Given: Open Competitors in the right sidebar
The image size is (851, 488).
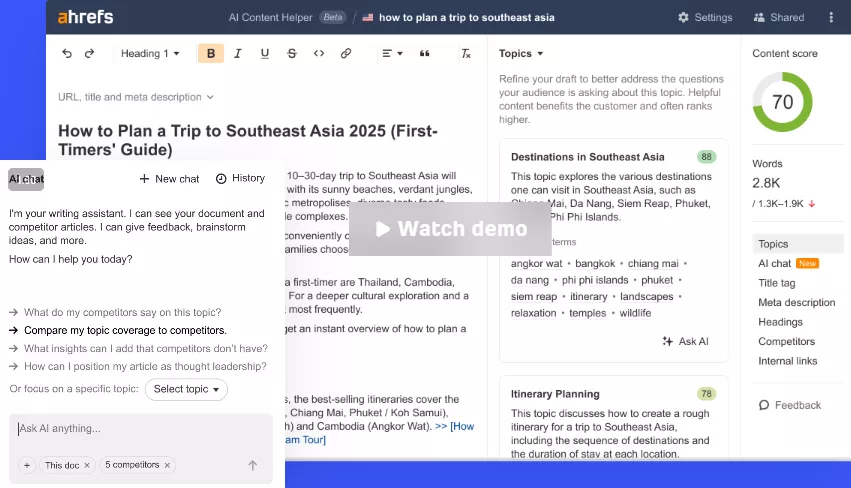Looking at the screenshot, I should click(786, 342).
